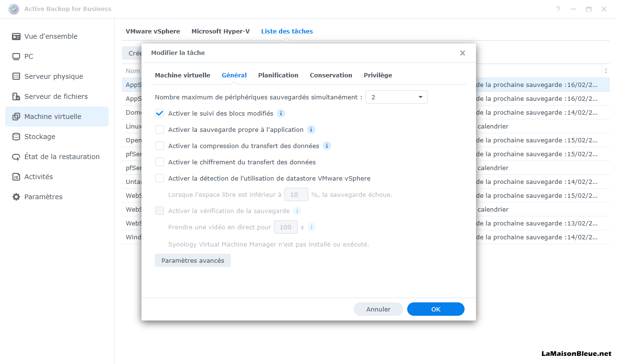Show info for suivi des blocs modifiés
The image size is (617, 364).
pos(281,113)
